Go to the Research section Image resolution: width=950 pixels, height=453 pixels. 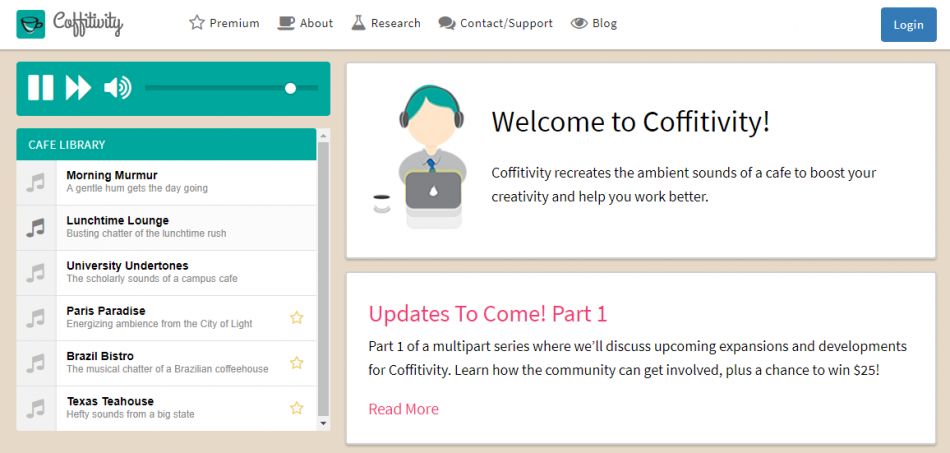(x=385, y=23)
